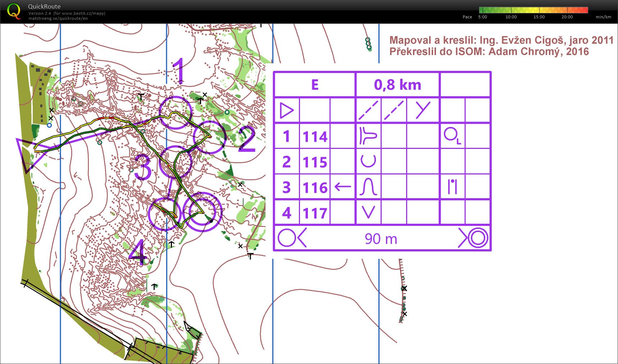
Task: Click the 0,8 km course length cell
Action: click(397, 85)
